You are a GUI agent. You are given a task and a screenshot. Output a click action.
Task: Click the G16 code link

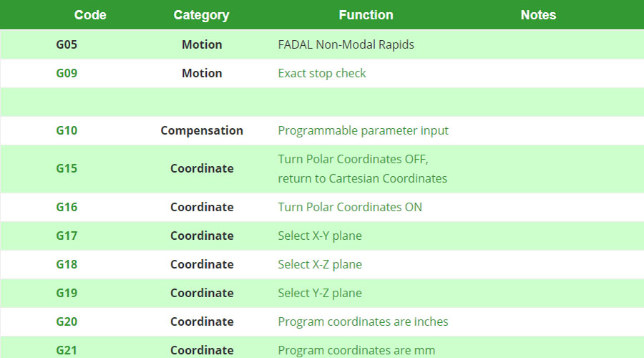(x=67, y=207)
